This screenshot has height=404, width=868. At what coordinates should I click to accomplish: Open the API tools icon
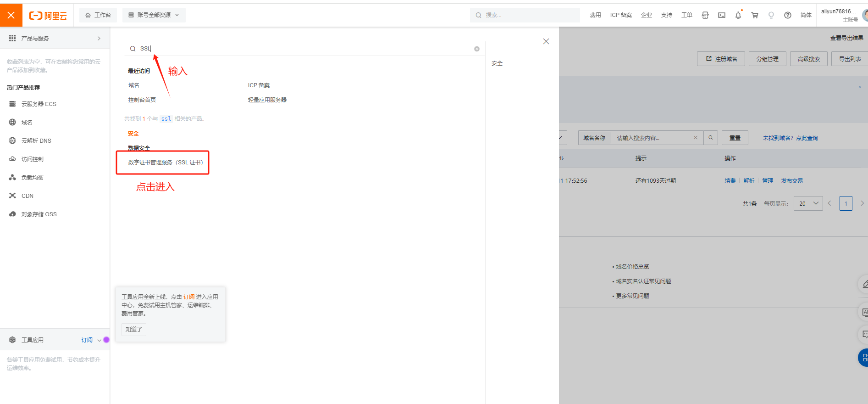click(x=705, y=15)
